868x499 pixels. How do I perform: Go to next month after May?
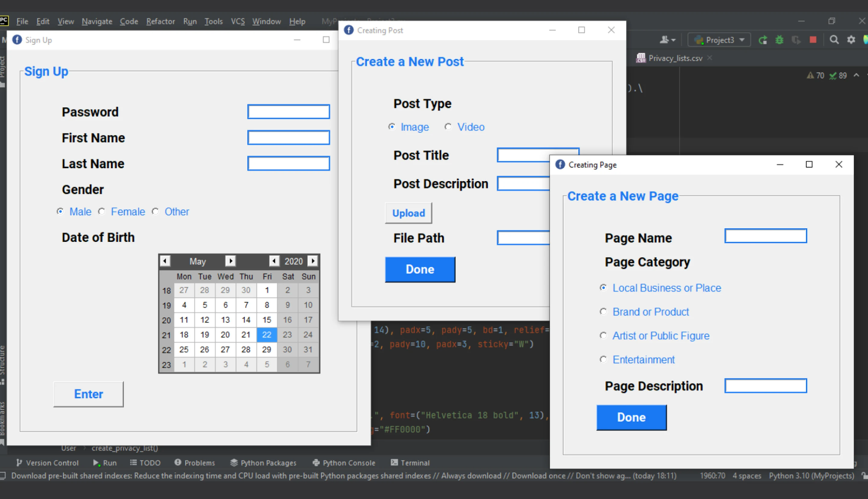231,261
